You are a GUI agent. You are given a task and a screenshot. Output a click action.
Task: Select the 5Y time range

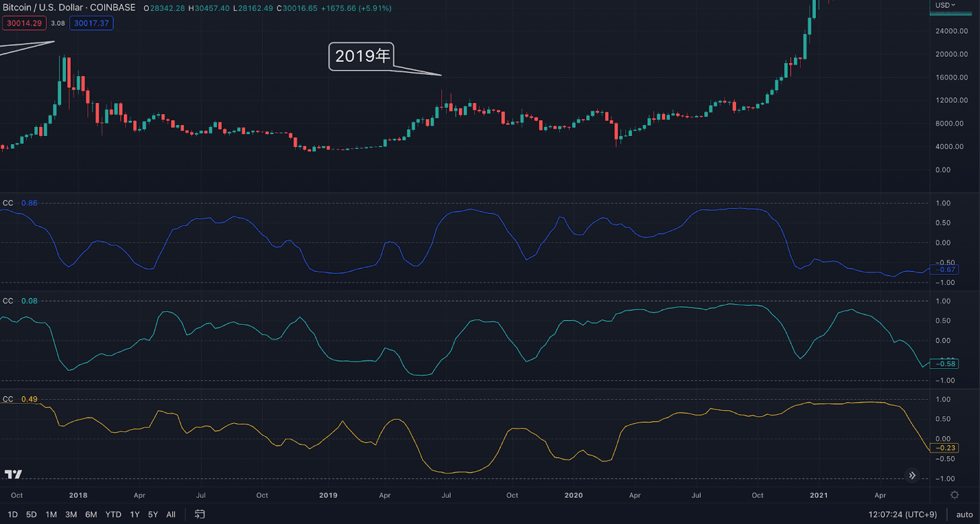153,514
